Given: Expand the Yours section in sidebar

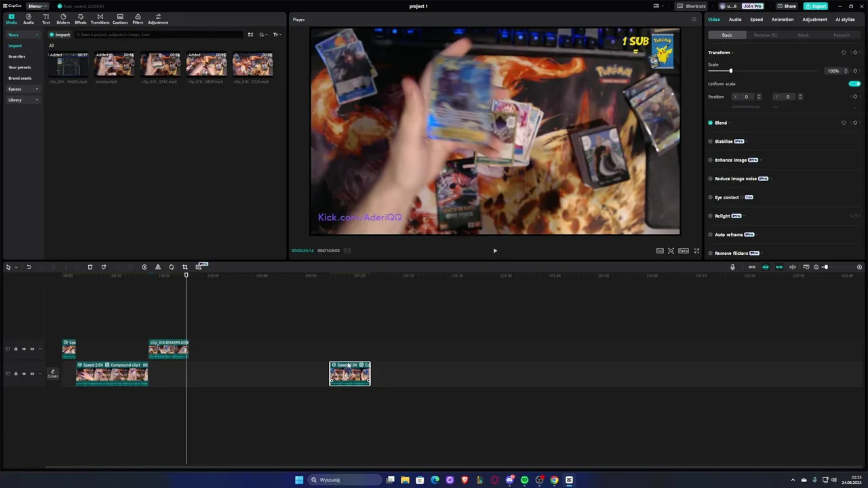Looking at the screenshot, I should coord(22,35).
